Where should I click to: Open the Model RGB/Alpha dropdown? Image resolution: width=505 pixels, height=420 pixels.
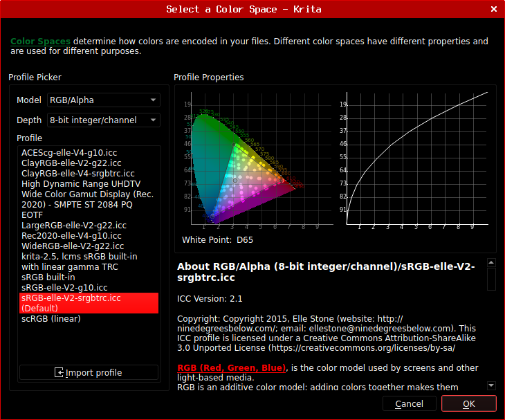[104, 100]
